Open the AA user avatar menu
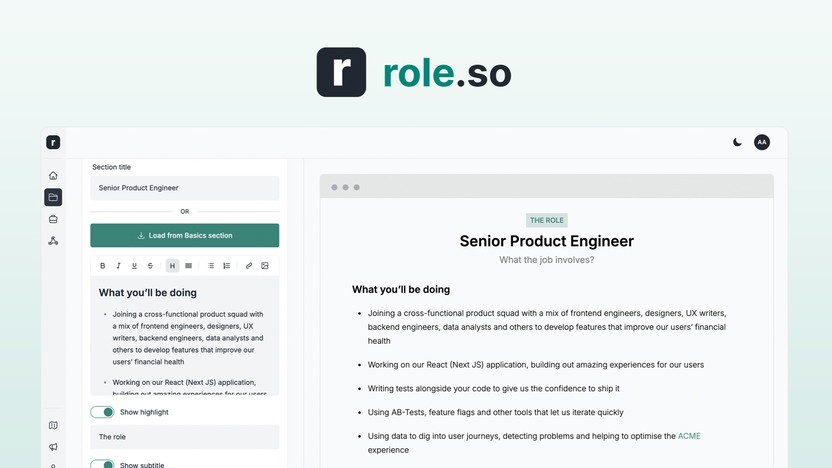Image resolution: width=832 pixels, height=468 pixels. [762, 143]
